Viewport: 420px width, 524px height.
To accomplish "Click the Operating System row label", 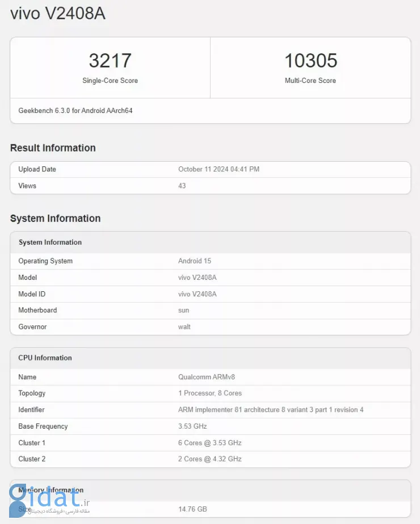I will pos(45,261).
